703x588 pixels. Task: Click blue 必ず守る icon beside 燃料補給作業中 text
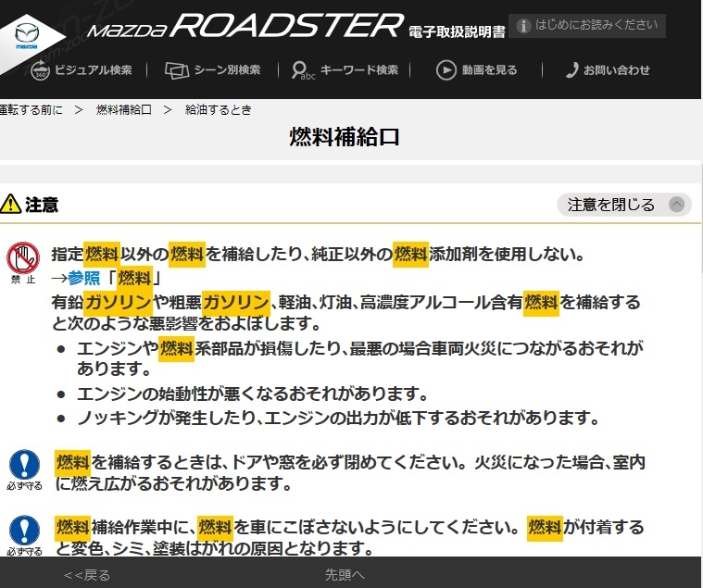(24, 531)
